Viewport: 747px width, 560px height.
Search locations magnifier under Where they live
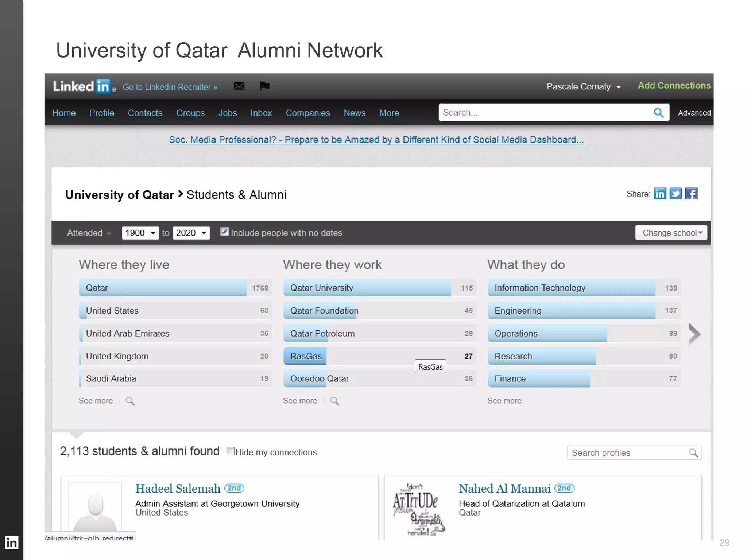tap(130, 401)
